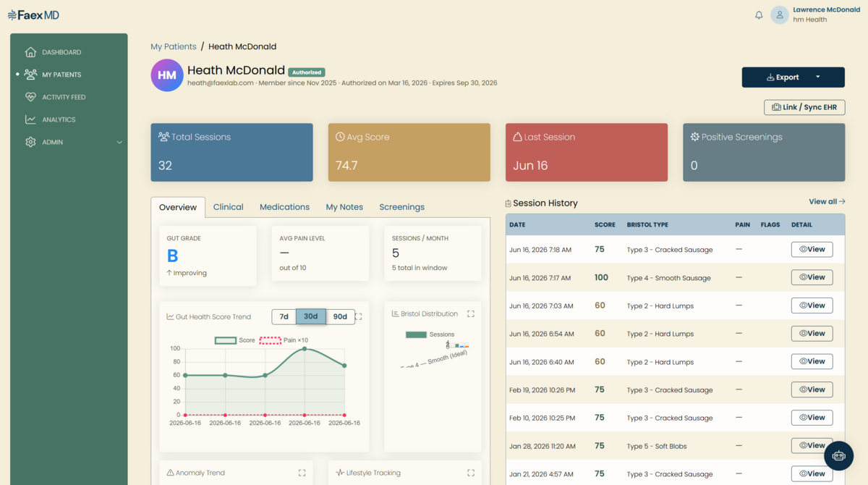Click the Anomaly Trend warning icon
This screenshot has width=868, height=485.
(x=171, y=473)
